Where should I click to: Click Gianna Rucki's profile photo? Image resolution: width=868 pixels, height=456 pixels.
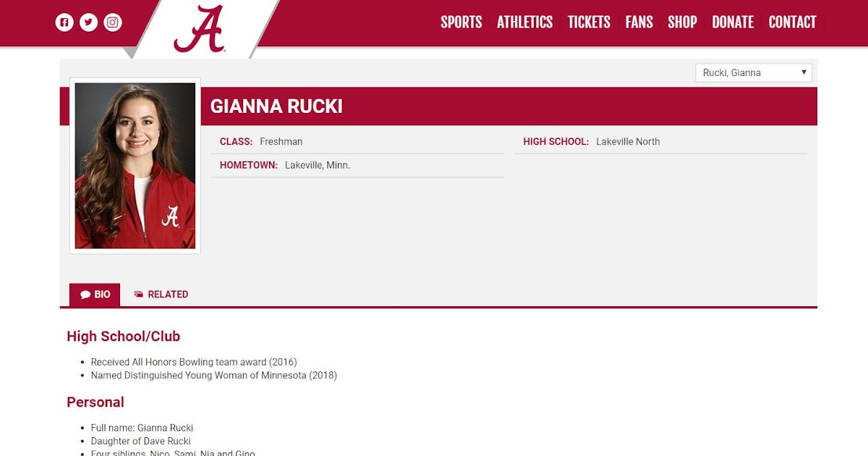pos(135,166)
